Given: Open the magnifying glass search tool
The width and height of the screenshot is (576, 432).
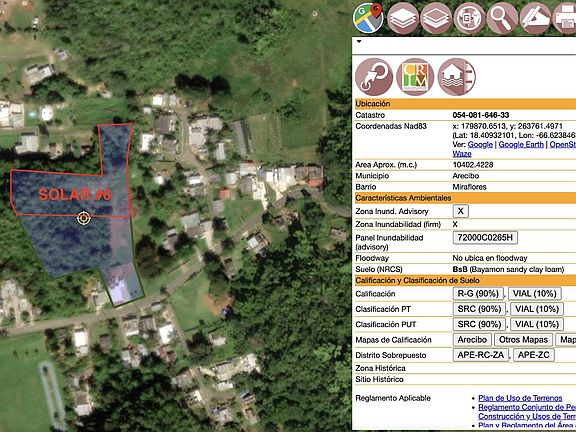Looking at the screenshot, I should pos(502,18).
